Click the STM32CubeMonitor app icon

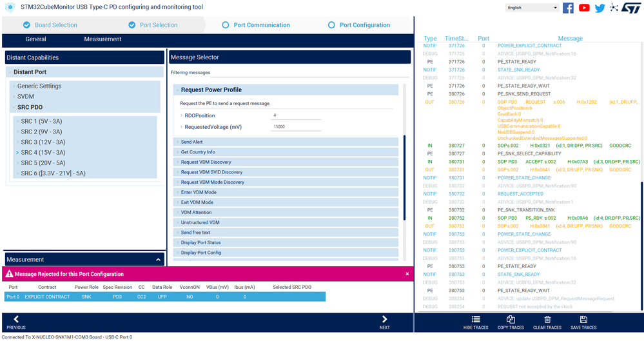click(x=10, y=7)
